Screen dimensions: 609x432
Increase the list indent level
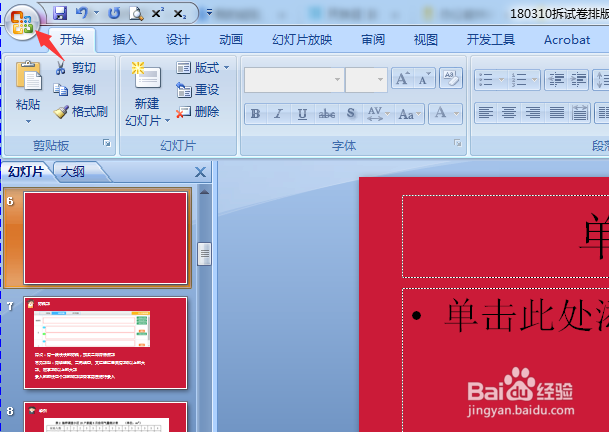(x=578, y=80)
